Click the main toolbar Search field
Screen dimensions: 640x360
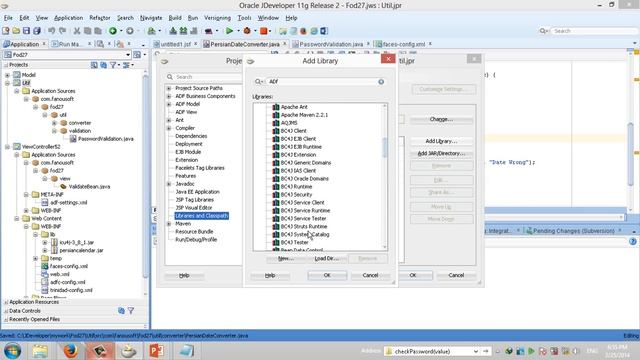pyautogui.click(x=593, y=31)
